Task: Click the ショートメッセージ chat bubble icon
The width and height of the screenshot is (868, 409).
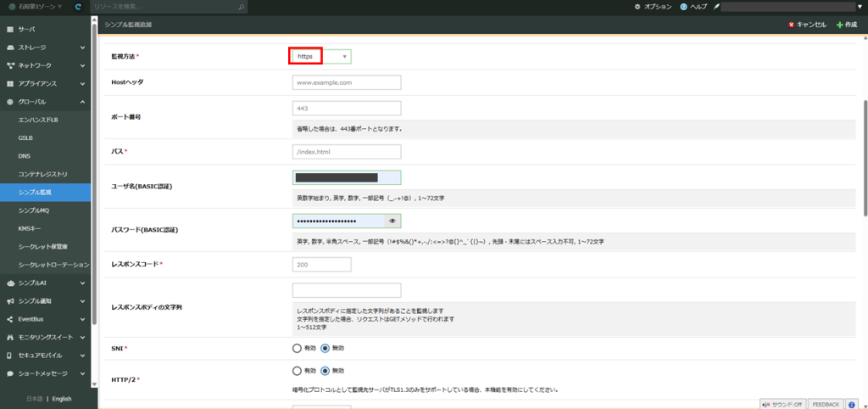Action: tap(10, 373)
